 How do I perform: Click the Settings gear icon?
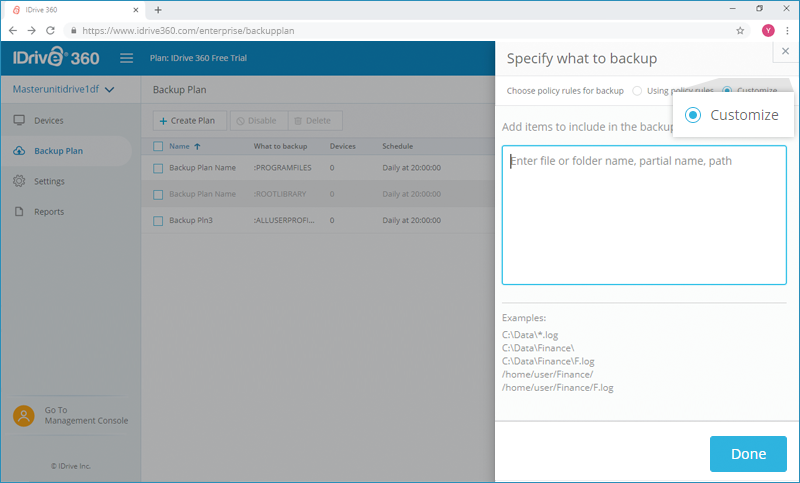19,181
